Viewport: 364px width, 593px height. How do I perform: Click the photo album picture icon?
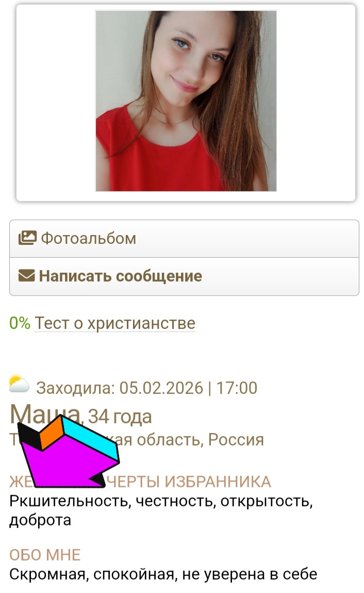point(27,238)
